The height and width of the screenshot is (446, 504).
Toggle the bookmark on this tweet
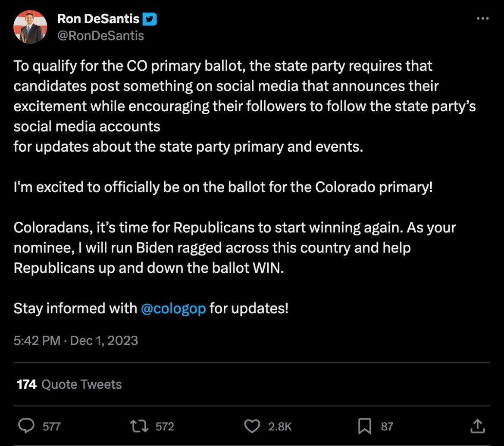365,426
